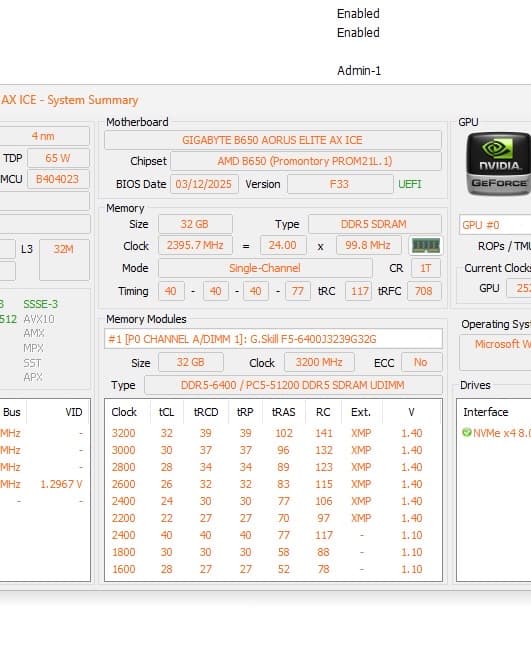
Task: Click the 24.00 memory multiplier field
Action: pyautogui.click(x=283, y=245)
